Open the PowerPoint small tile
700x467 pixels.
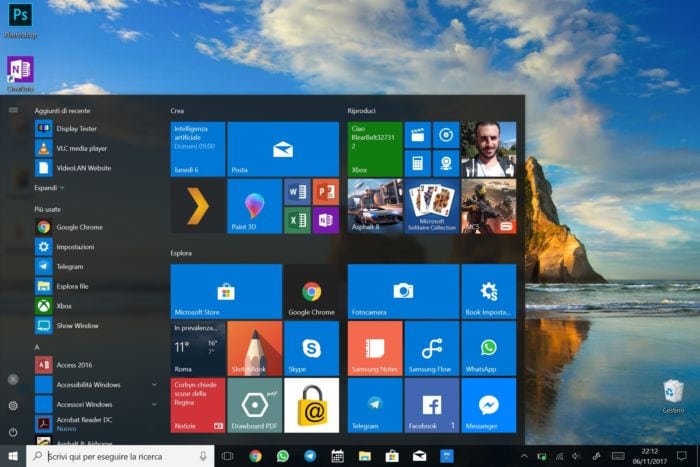click(326, 192)
